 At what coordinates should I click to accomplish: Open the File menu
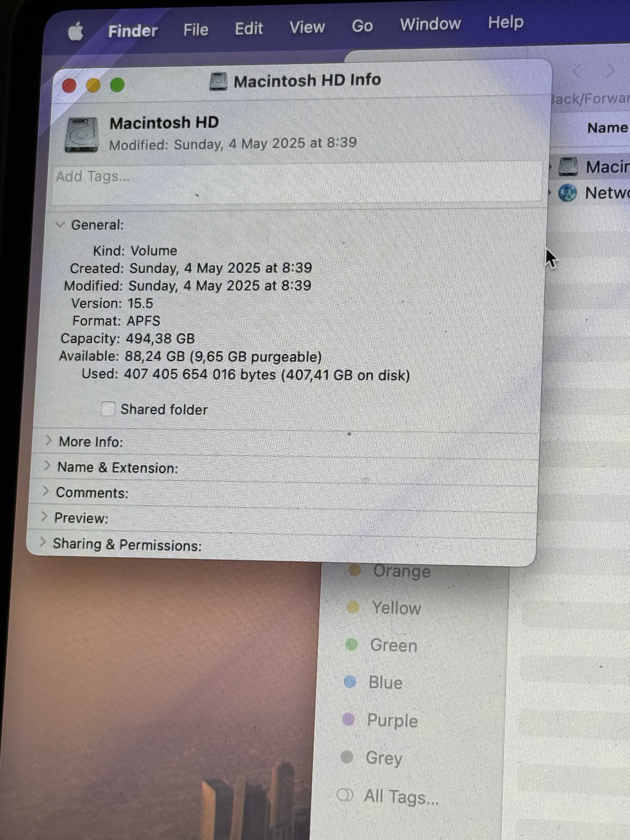(196, 30)
